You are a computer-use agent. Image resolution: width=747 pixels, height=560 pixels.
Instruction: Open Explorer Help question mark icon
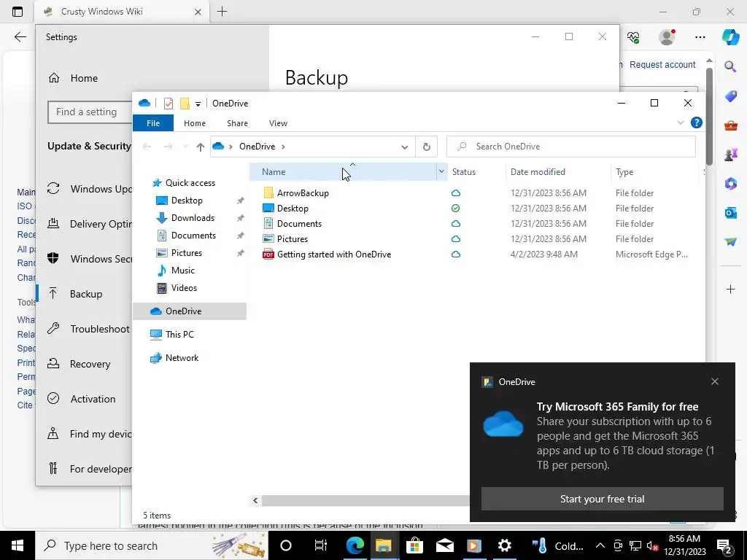696,122
